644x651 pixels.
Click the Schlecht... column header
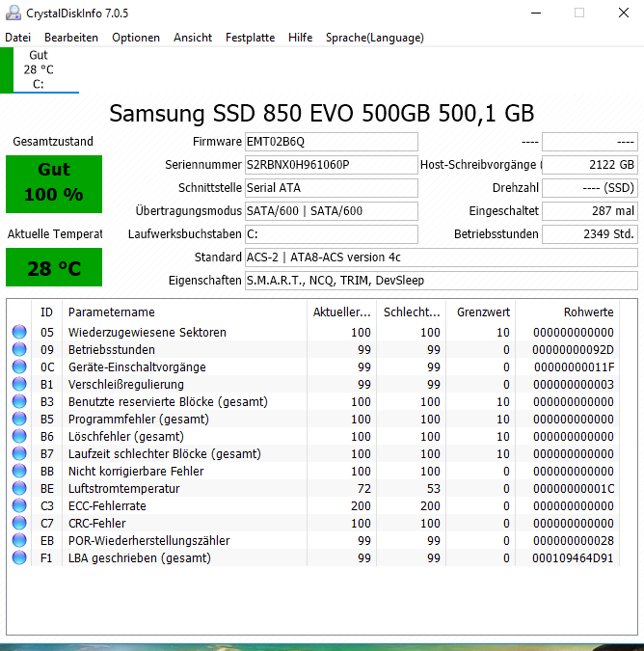[x=412, y=312]
